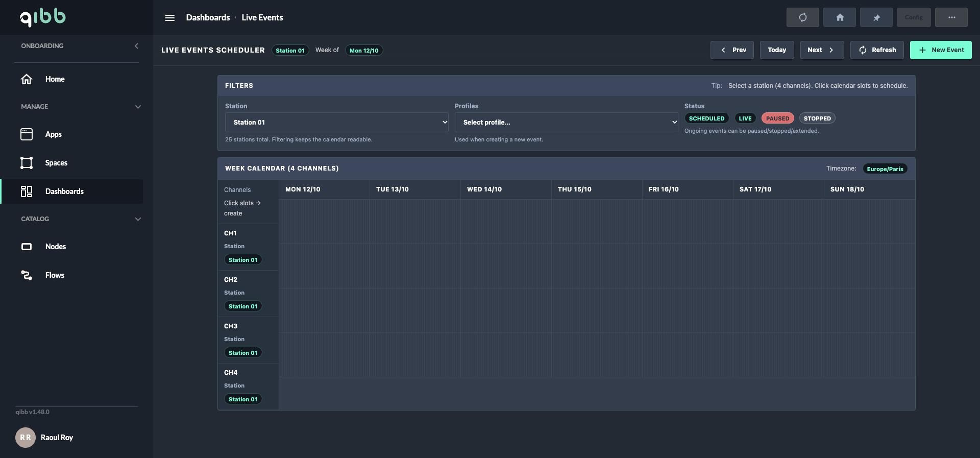Screen dimensions: 980x458
Task: Click the RR user avatar
Action: (x=26, y=438)
